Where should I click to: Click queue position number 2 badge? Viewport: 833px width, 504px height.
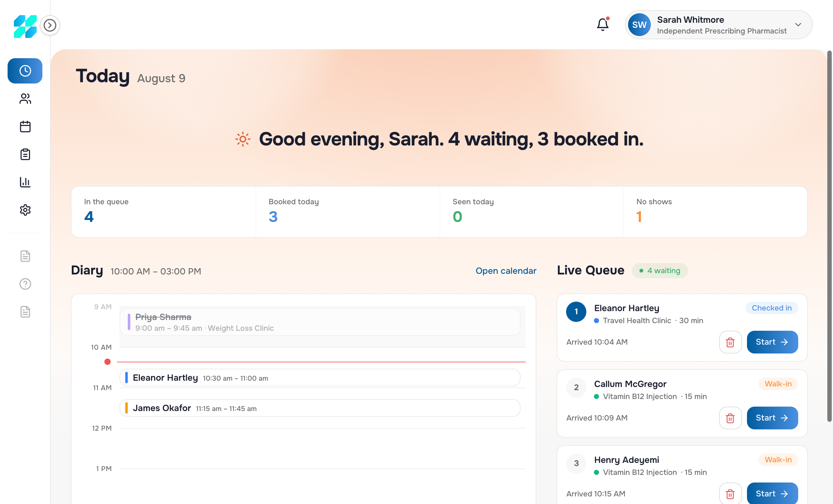pyautogui.click(x=576, y=387)
